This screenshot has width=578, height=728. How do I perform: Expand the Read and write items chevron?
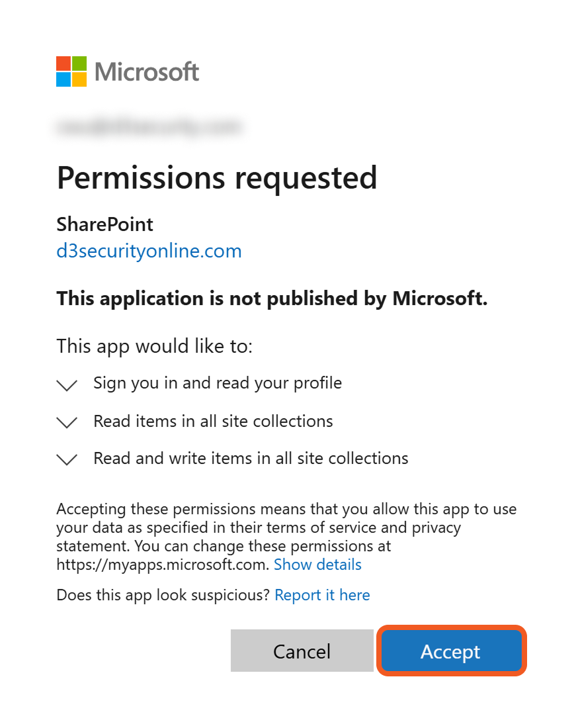pyautogui.click(x=67, y=459)
